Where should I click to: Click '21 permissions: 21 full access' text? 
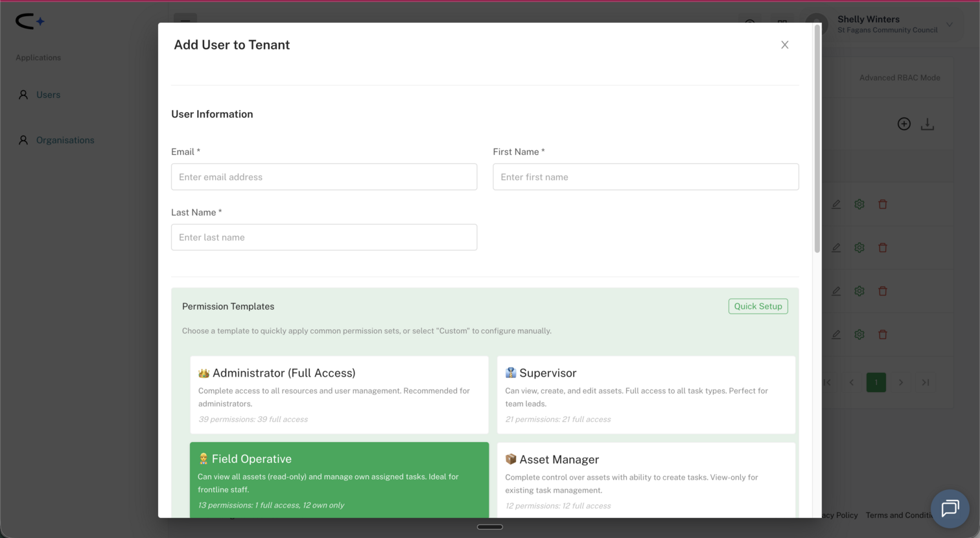click(x=558, y=419)
